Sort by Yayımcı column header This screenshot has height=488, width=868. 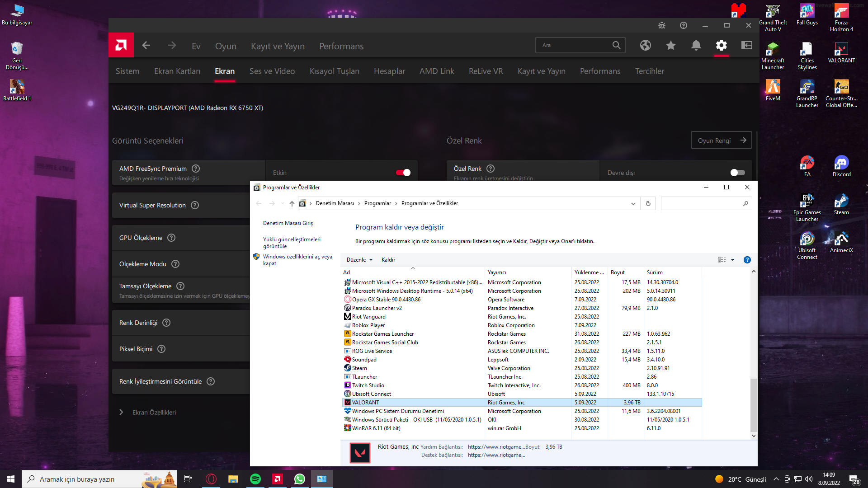click(x=528, y=272)
